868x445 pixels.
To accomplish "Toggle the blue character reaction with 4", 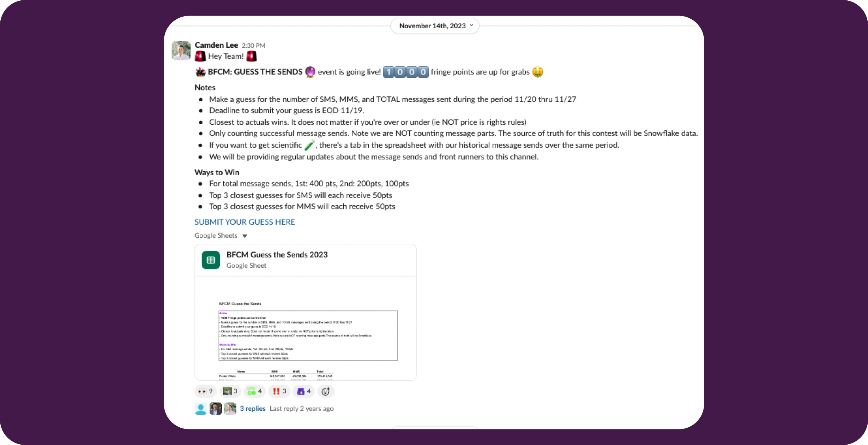I will [303, 391].
